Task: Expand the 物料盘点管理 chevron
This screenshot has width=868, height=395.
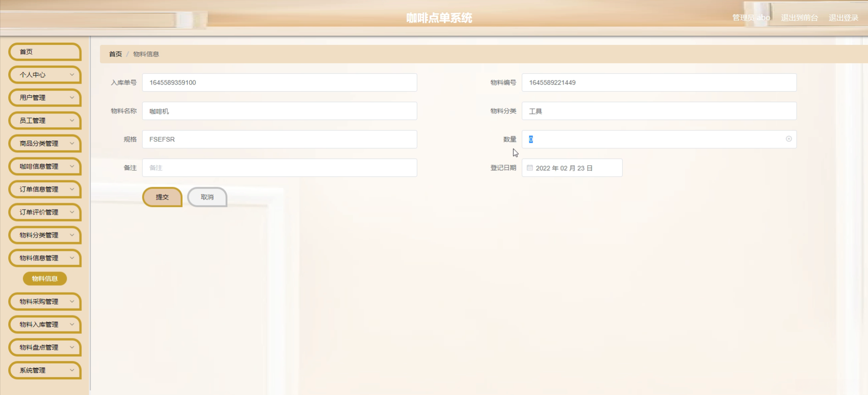Action: pyautogui.click(x=72, y=347)
